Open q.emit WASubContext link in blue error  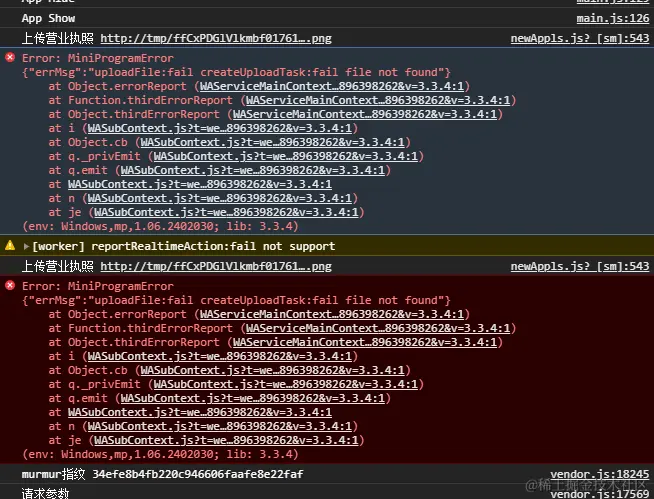(253, 170)
